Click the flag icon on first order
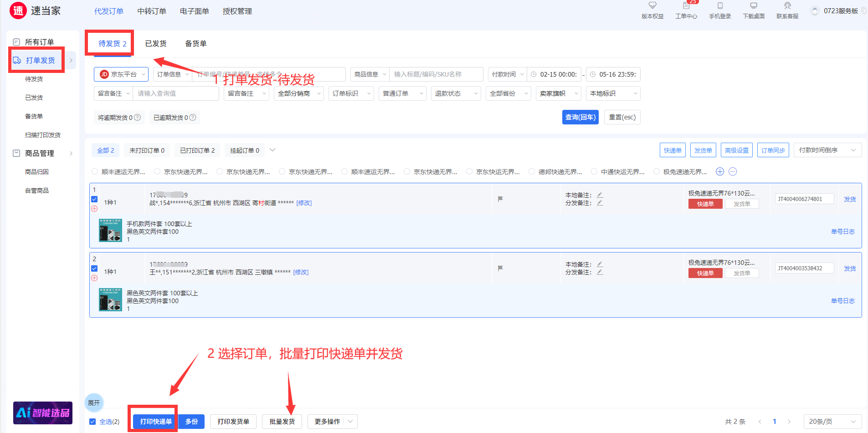Screen dimensions: 868x433 [500, 199]
